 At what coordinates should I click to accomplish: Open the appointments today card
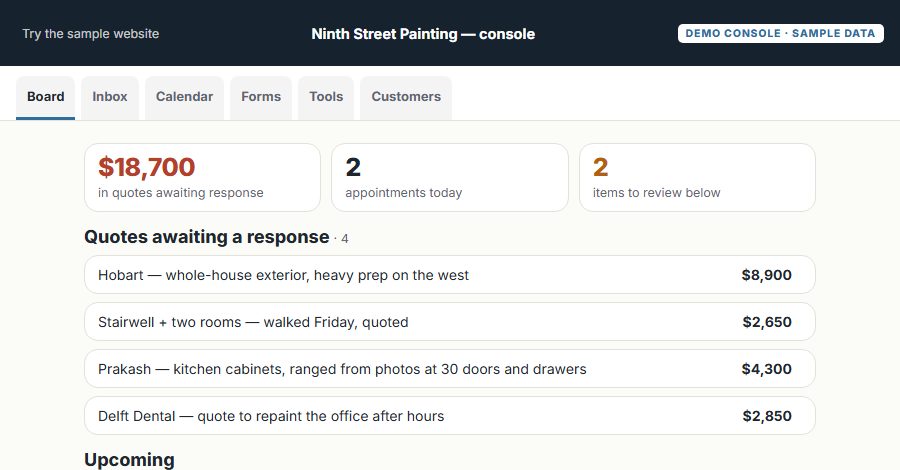tap(450, 177)
